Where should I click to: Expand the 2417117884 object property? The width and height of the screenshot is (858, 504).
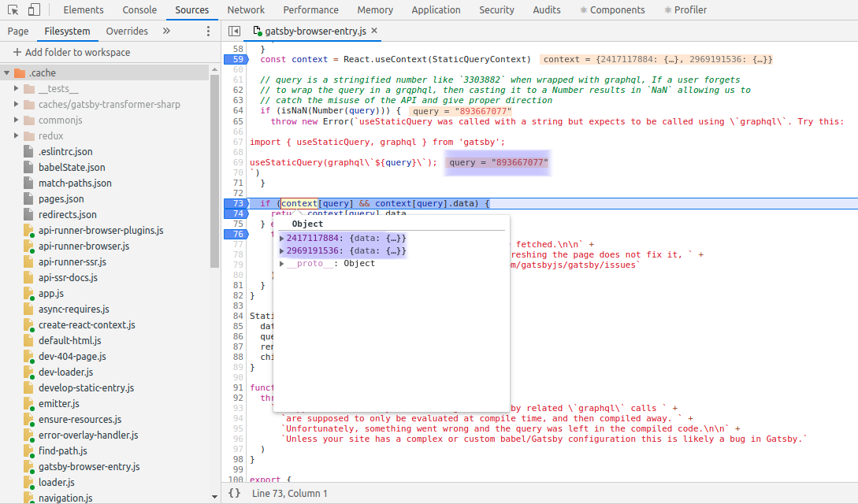[282, 239]
